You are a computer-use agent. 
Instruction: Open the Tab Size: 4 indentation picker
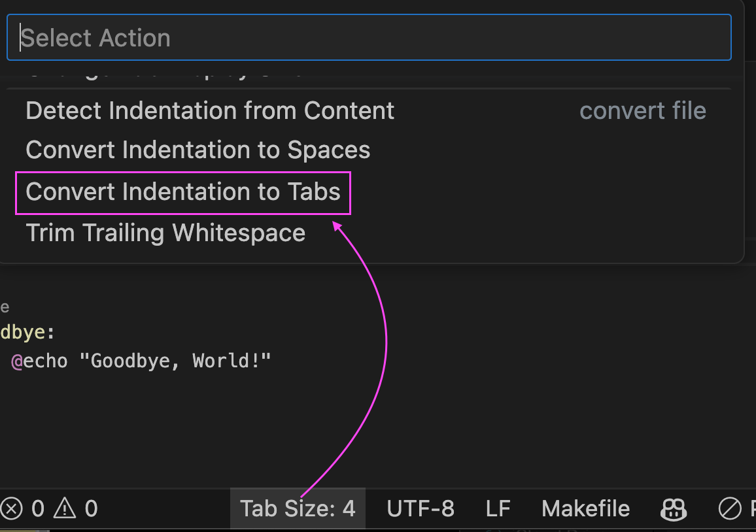click(x=298, y=508)
